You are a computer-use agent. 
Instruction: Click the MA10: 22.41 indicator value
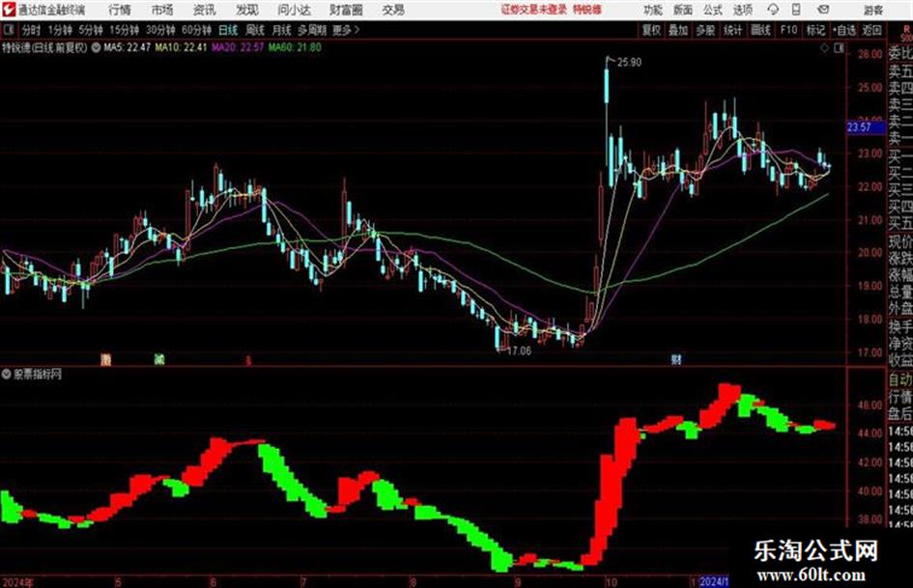point(181,47)
